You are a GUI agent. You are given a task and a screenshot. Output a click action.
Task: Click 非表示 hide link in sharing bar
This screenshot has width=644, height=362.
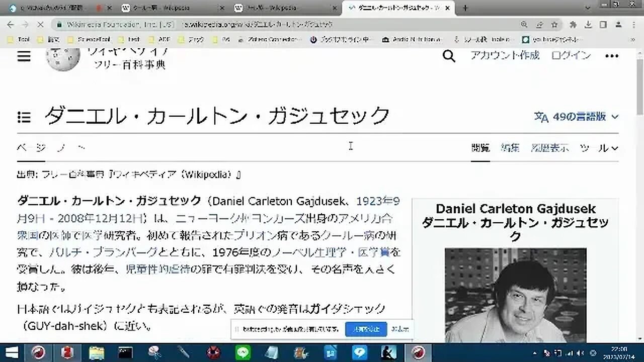point(400,329)
